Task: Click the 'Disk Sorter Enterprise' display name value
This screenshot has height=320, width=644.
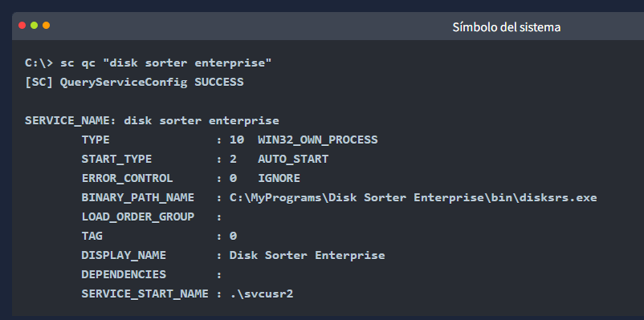Action: click(308, 256)
